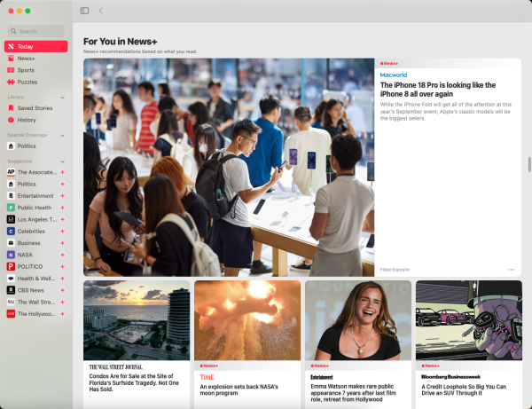
Task: Click the TIME publisher logo
Action: point(207,377)
